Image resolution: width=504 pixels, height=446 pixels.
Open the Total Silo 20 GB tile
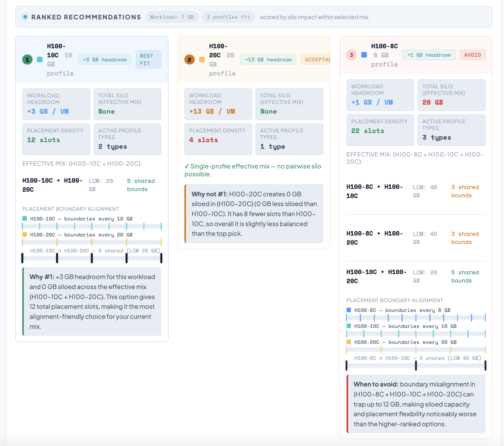451,95
